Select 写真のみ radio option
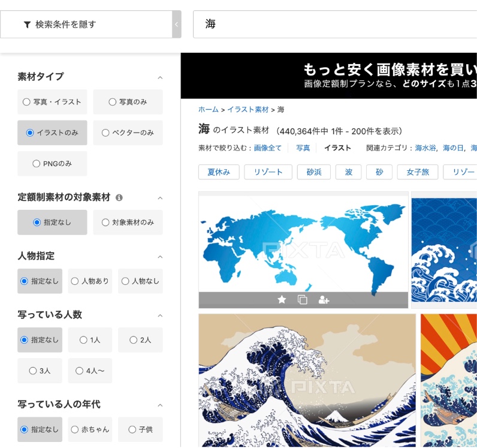This screenshot has height=448, width=477. (128, 102)
